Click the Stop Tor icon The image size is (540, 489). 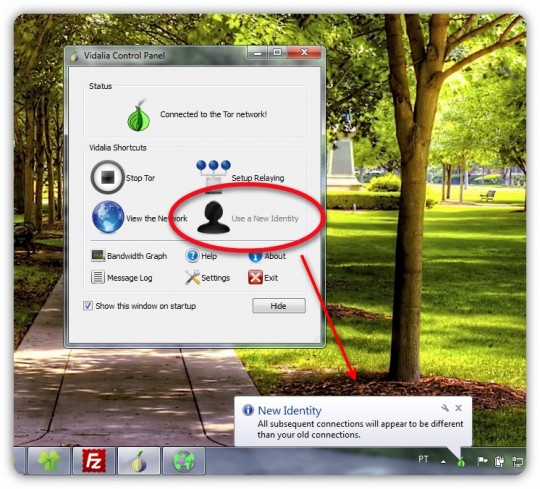107,177
